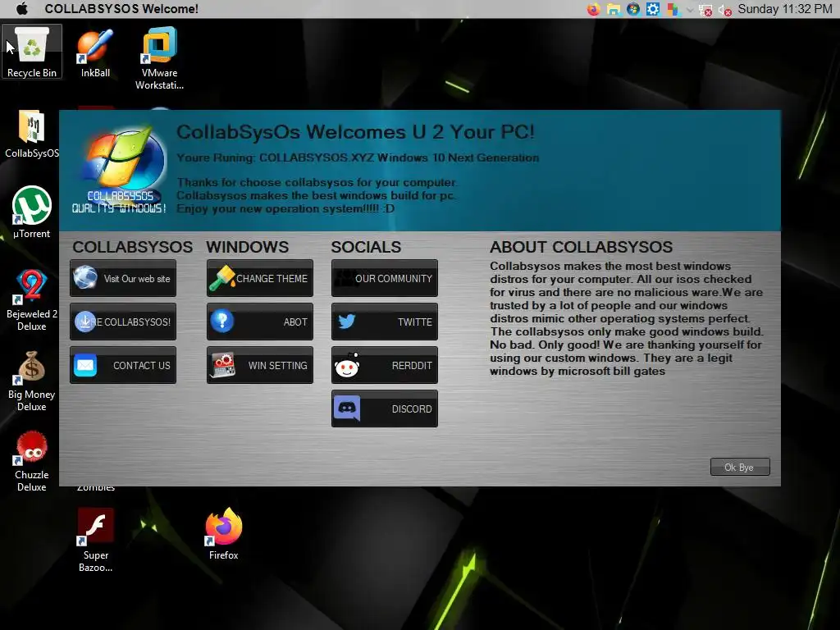This screenshot has height=630, width=840.
Task: Click the control panel icon on WIN SETTING
Action: point(223,365)
